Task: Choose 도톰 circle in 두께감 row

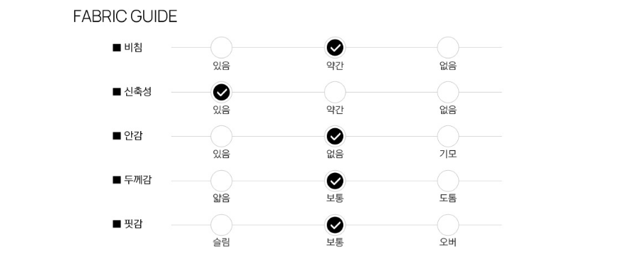Action: 448,181
